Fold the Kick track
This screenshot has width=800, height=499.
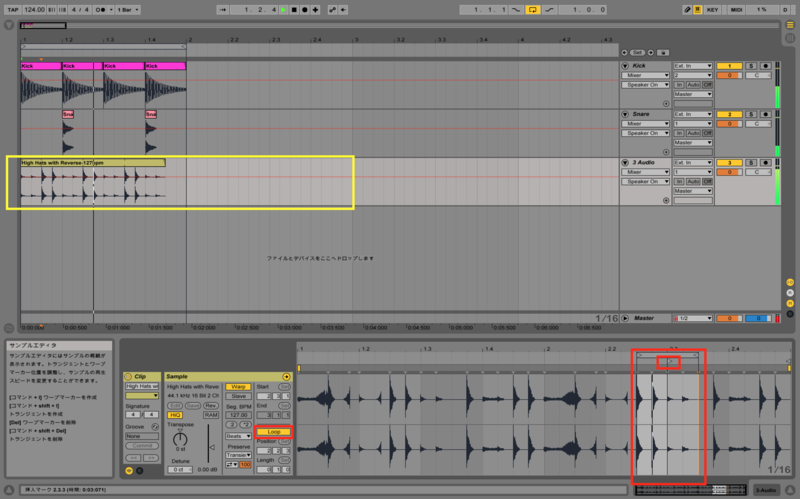(x=625, y=66)
